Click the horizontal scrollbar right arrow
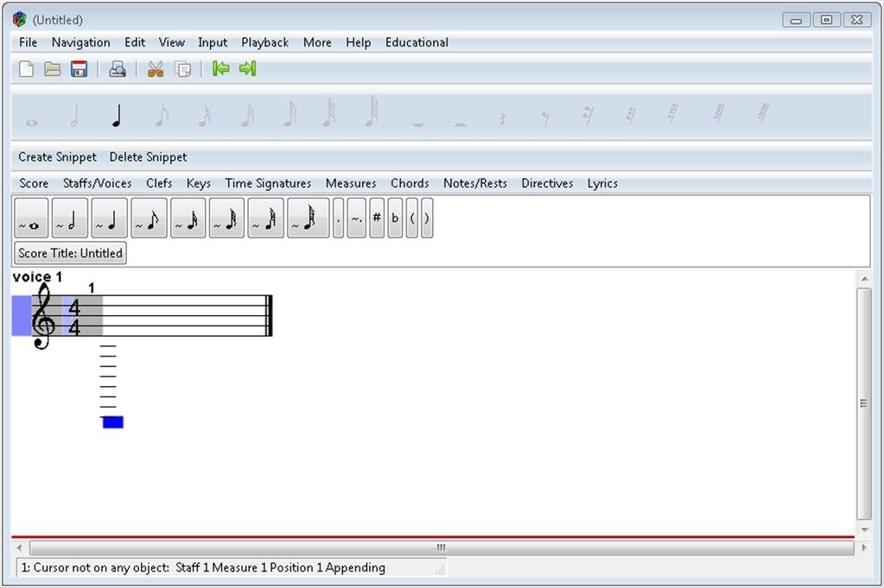The width and height of the screenshot is (884, 588). point(864,547)
